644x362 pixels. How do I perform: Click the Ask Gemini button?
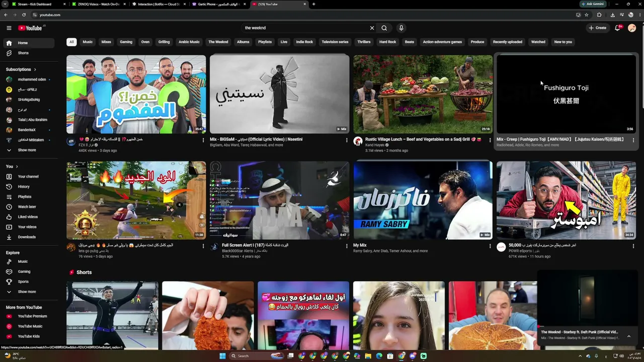[x=593, y=4]
